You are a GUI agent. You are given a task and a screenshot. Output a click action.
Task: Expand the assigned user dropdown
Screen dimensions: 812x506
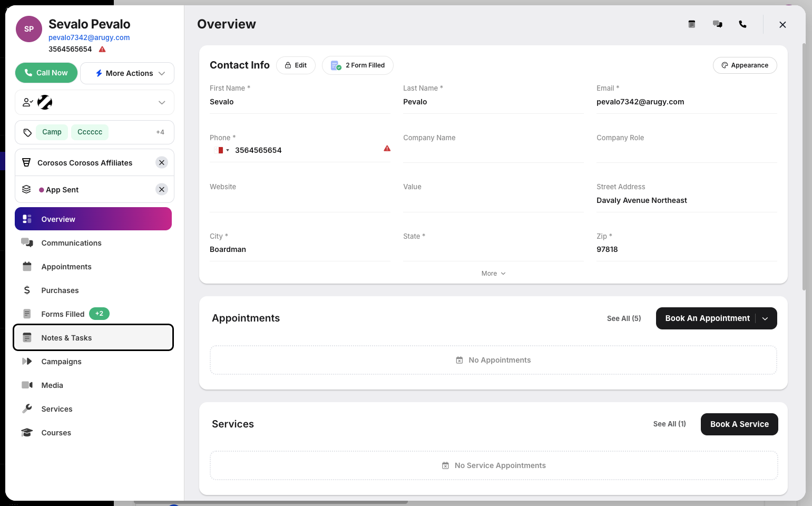(x=162, y=102)
